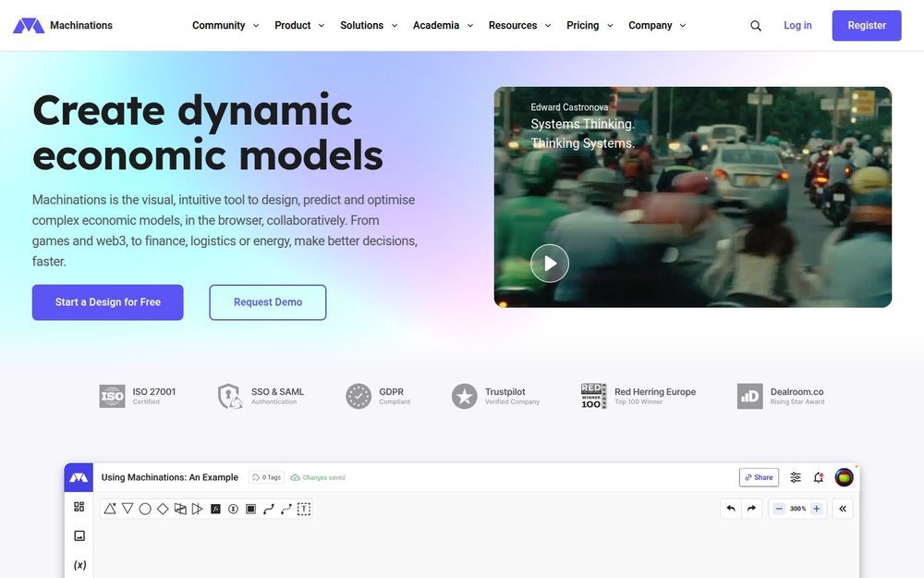Image resolution: width=924 pixels, height=578 pixels.
Task: Click the ISO 27001 certified badge
Action: [x=138, y=396]
